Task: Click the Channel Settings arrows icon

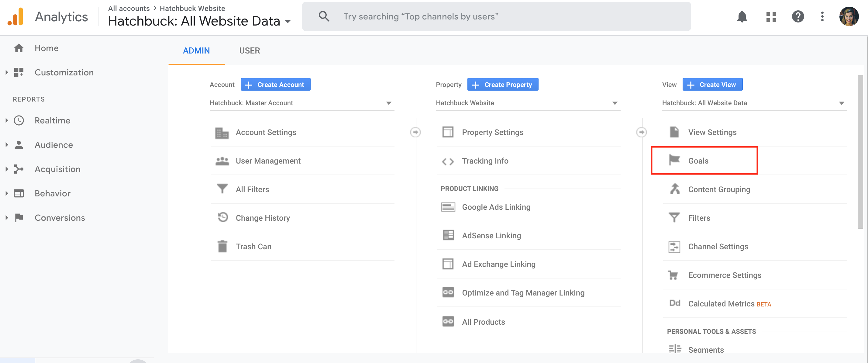Action: tap(674, 247)
